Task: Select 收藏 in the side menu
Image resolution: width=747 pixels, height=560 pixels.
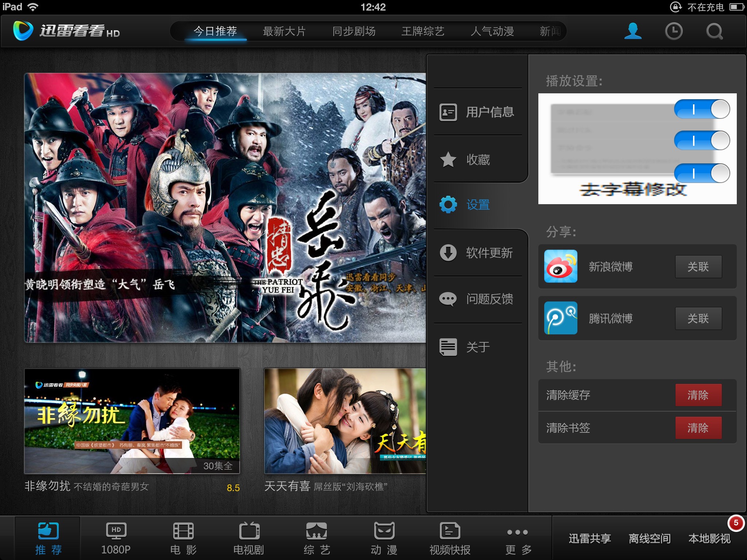Action: click(478, 159)
